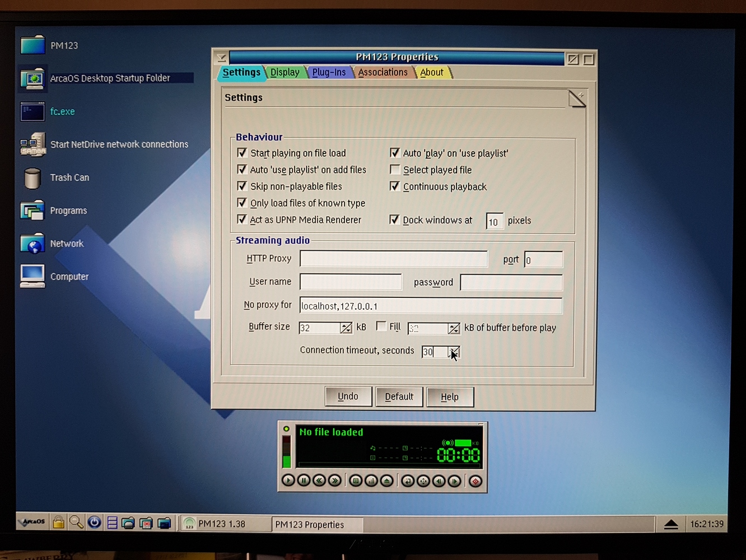This screenshot has height=560, width=746.
Task: Enable Select played file checkbox
Action: (395, 169)
